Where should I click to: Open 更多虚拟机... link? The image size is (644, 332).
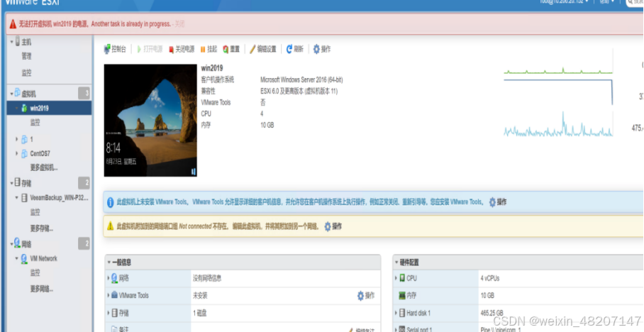coord(44,167)
